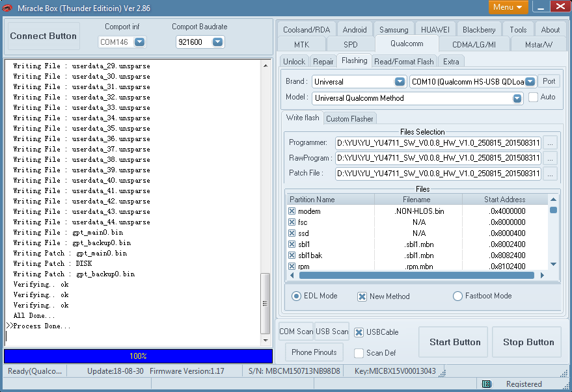Click the Connect Button
This screenshot has width=572, height=392.
click(x=44, y=36)
